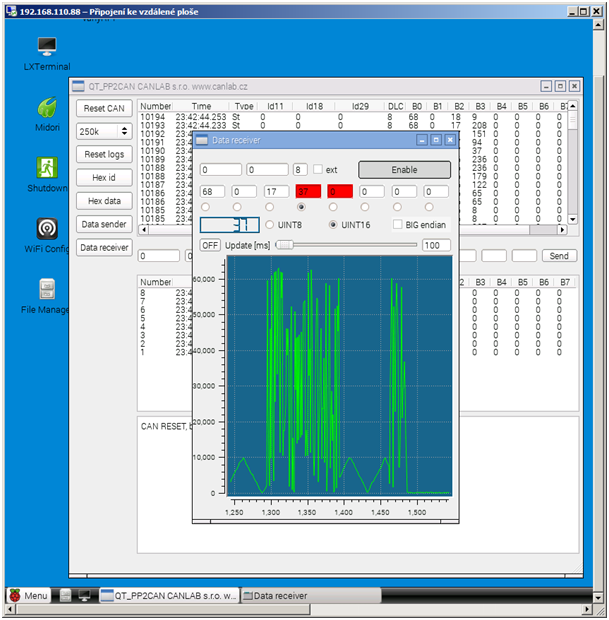Image resolution: width=609 pixels, height=620 pixels.
Task: Click the DLC field showing 8 in Data receiver
Action: coord(300,170)
